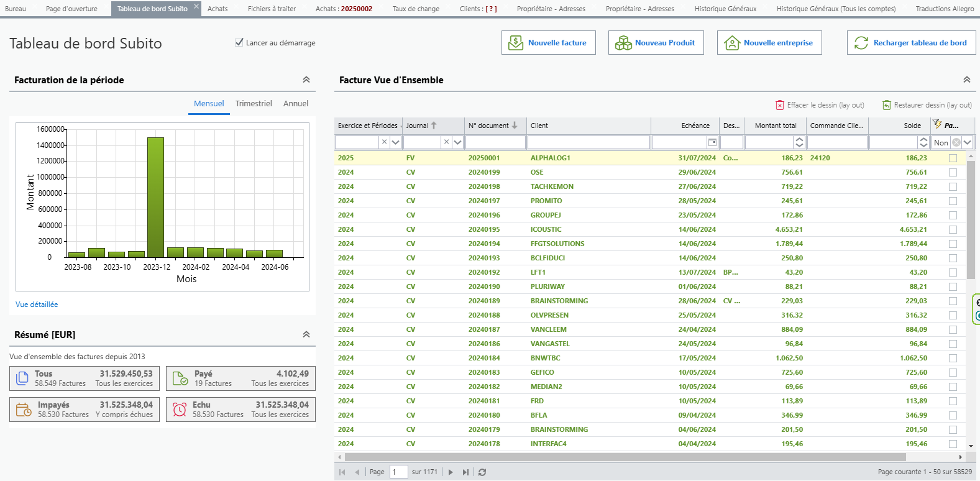Select the Trimestriel chart period
980x481 pixels.
tap(254, 104)
